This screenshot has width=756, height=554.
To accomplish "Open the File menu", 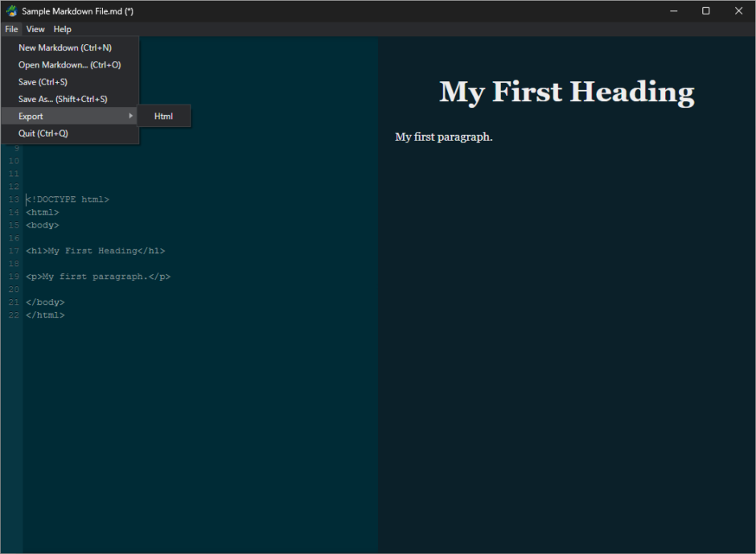I will pyautogui.click(x=11, y=30).
